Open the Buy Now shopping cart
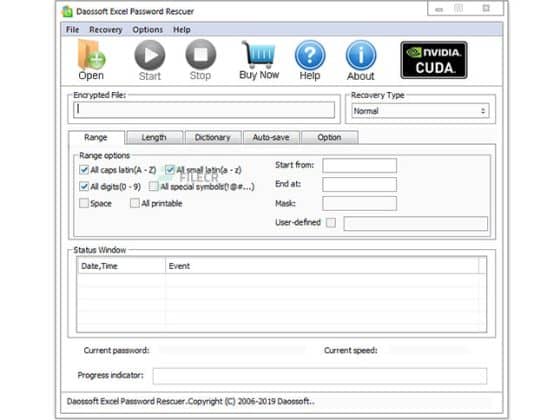 [259, 60]
